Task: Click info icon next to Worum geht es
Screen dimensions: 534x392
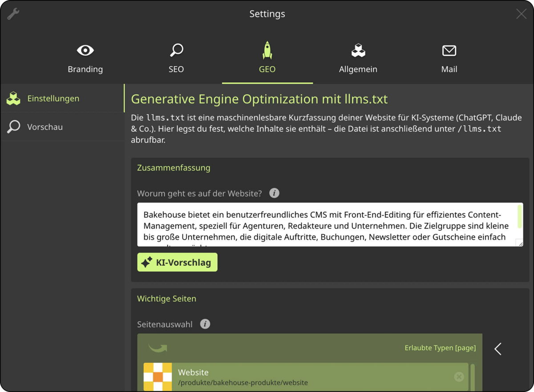Action: 274,193
